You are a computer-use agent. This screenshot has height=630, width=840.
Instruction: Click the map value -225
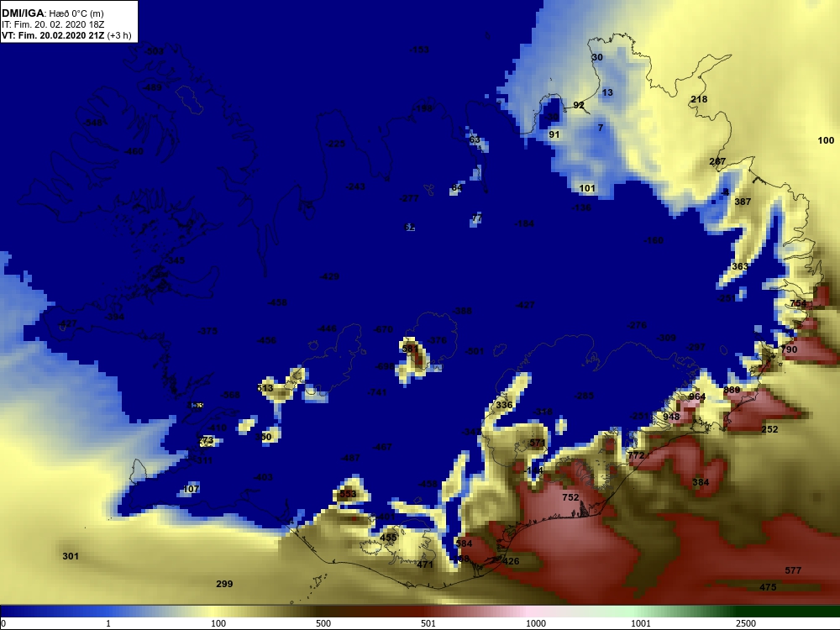335,144
